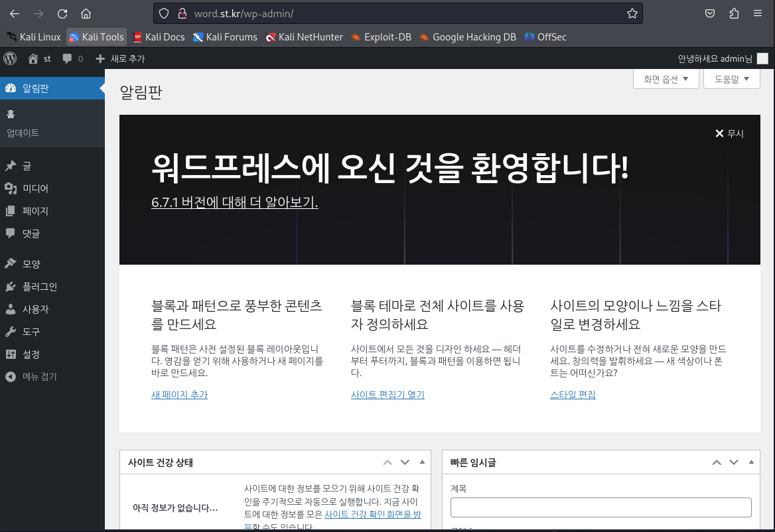This screenshot has height=532, width=775.
Task: Click the WordPress logo in admin bar
Action: click(11, 59)
